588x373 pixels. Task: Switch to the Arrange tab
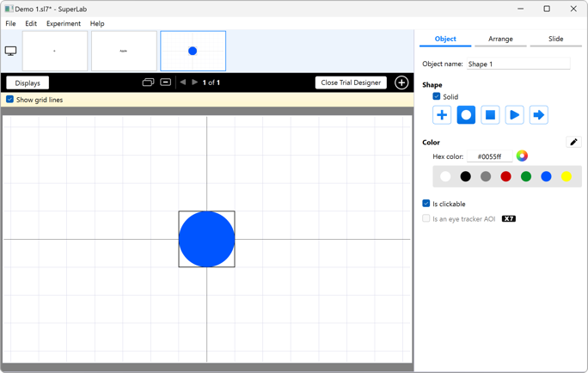click(x=500, y=39)
